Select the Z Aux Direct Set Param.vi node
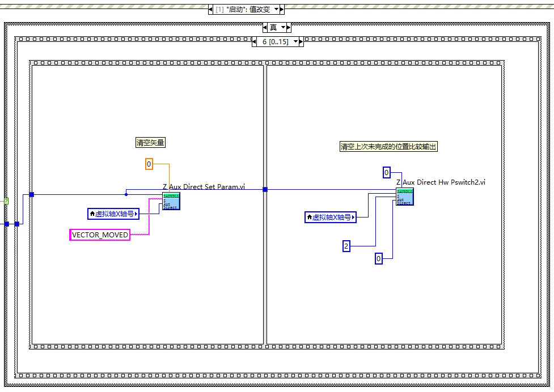 pos(171,201)
